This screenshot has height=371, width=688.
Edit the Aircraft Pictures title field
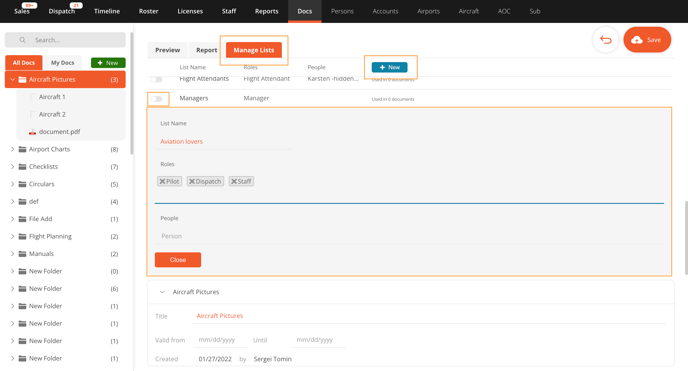point(428,316)
